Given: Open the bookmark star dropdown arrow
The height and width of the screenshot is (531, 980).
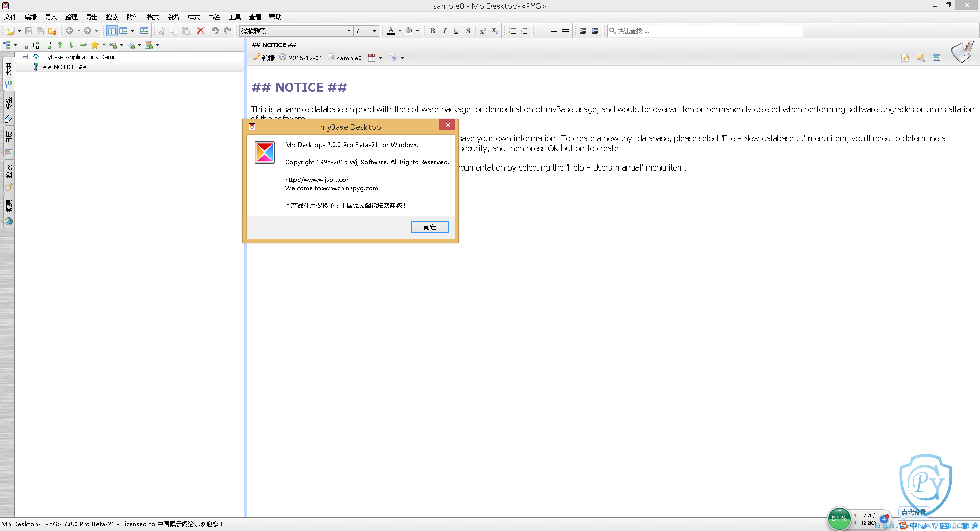Looking at the screenshot, I should 104,45.
